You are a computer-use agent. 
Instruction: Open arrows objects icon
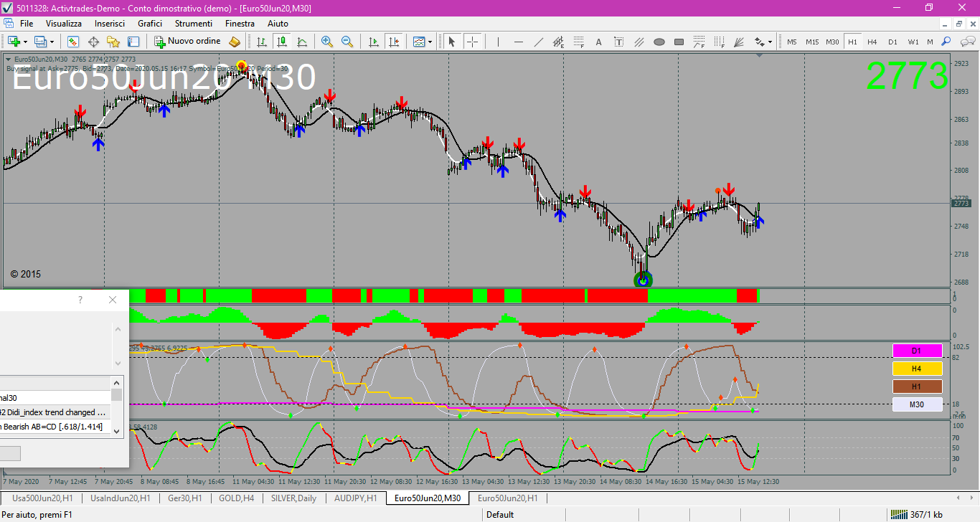click(x=759, y=42)
